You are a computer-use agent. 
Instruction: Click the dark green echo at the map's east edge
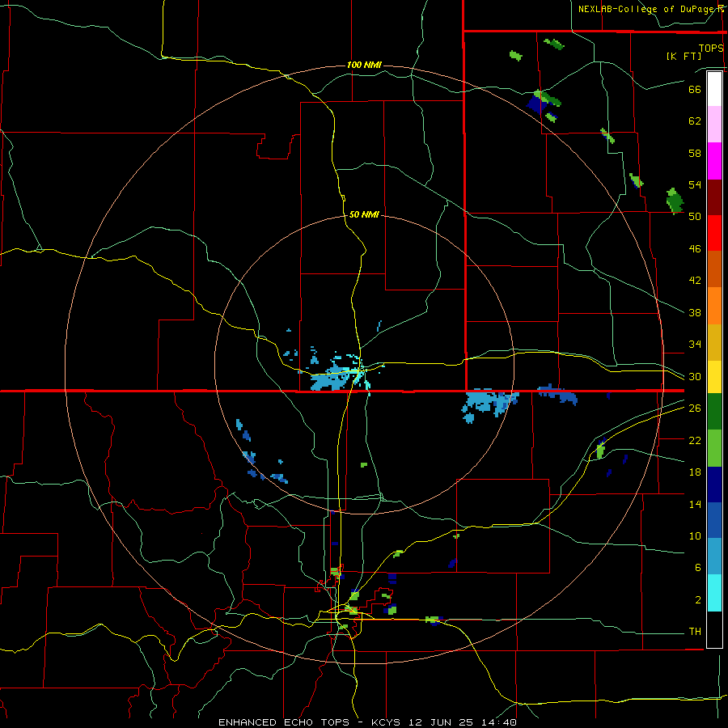coord(675,201)
